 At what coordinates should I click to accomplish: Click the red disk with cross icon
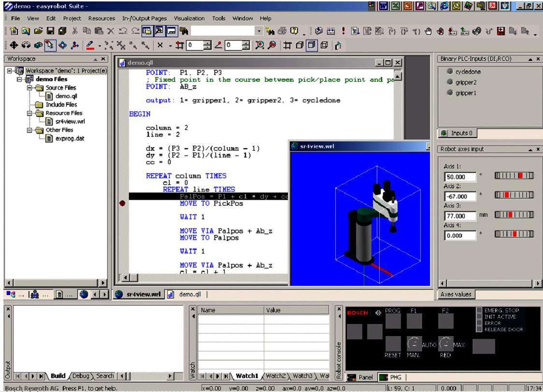(x=501, y=31)
